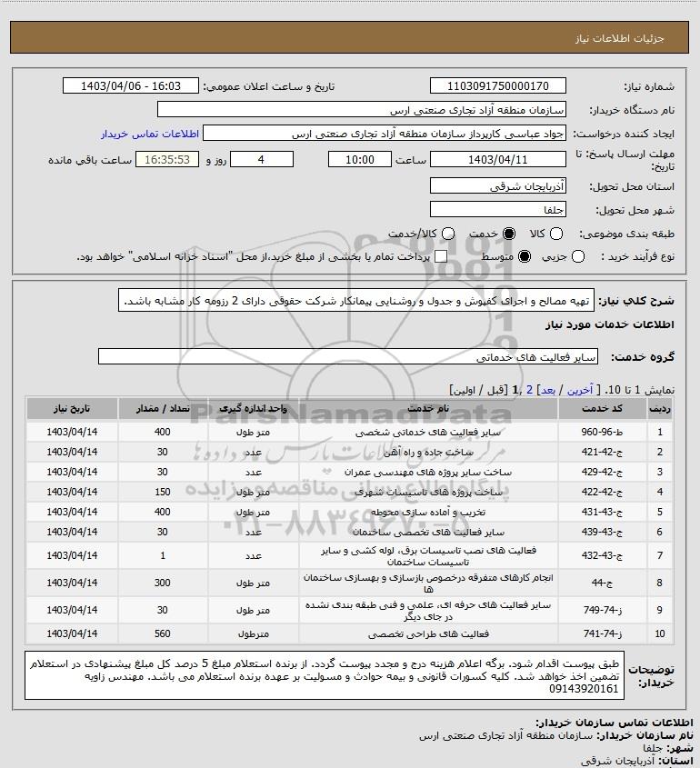Select the خدمت radio button
700x768 pixels.
[x=509, y=234]
